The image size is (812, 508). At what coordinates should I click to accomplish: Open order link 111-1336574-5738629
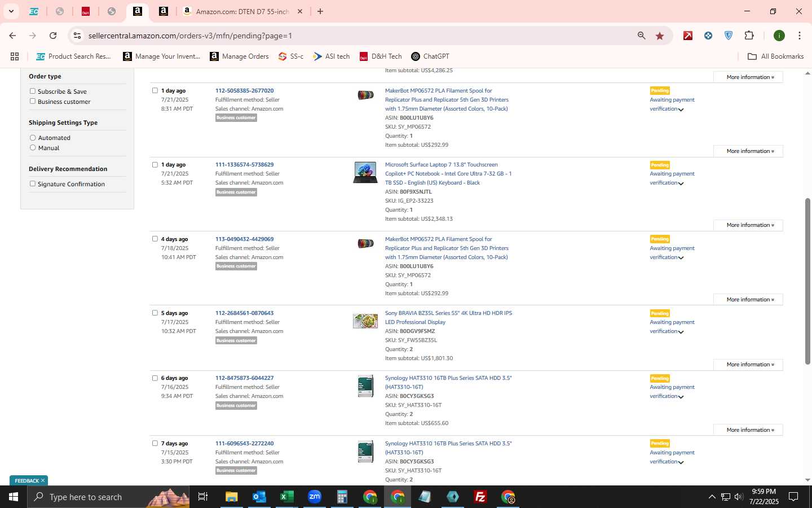[x=244, y=165]
